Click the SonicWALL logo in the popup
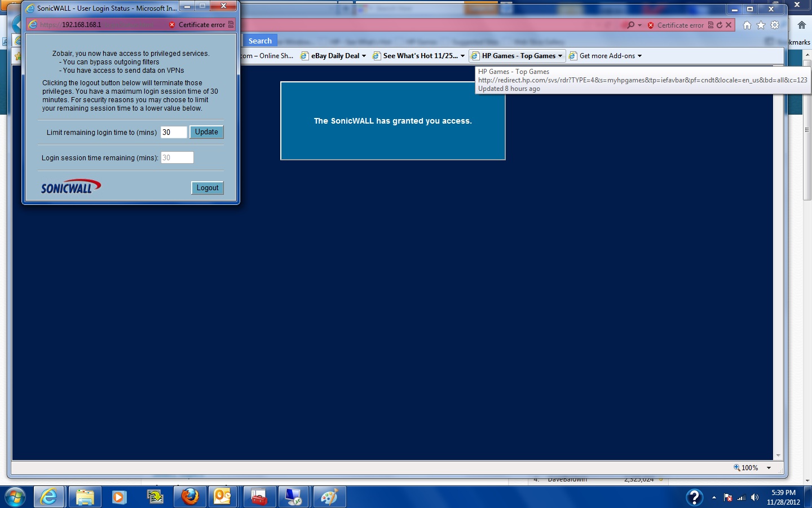Screen dimensions: 812x508 (71, 187)
